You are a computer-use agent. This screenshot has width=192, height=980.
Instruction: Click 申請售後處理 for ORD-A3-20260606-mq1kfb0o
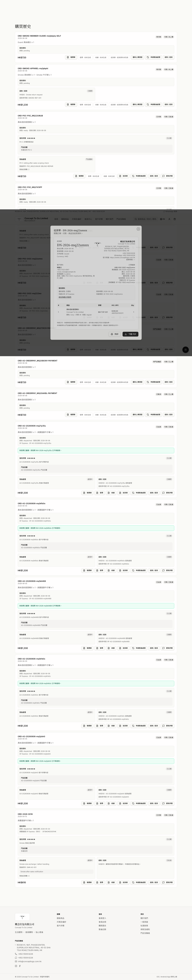pos(139,571)
